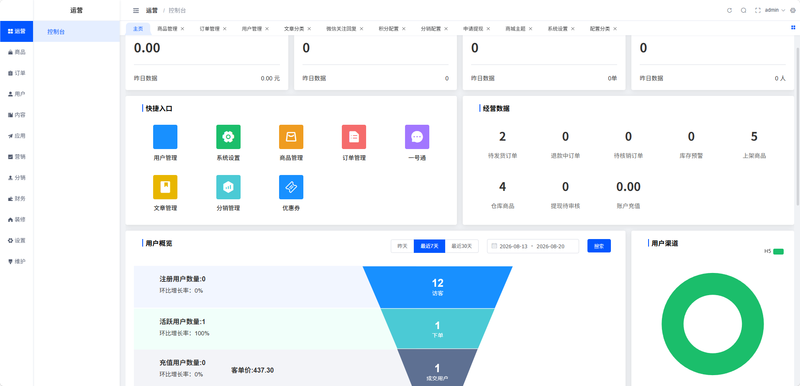Open the gear settings icon in header
The image size is (800, 386).
point(792,10)
